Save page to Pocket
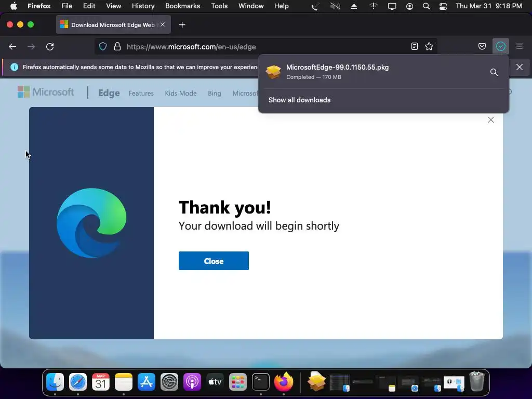The image size is (532, 399). click(x=482, y=46)
